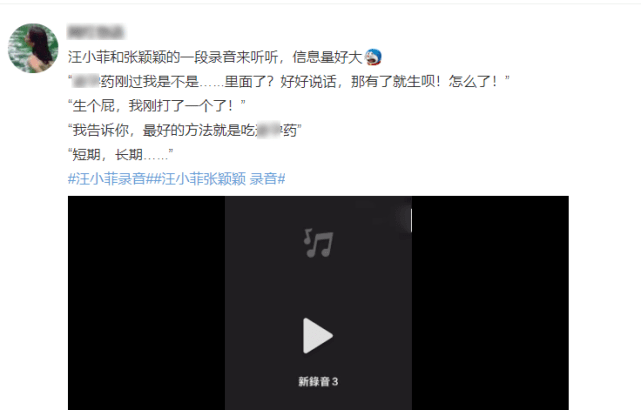Click the quoted line containing 那有了就生呗
Screen dimensions: 641x410
coord(289,81)
